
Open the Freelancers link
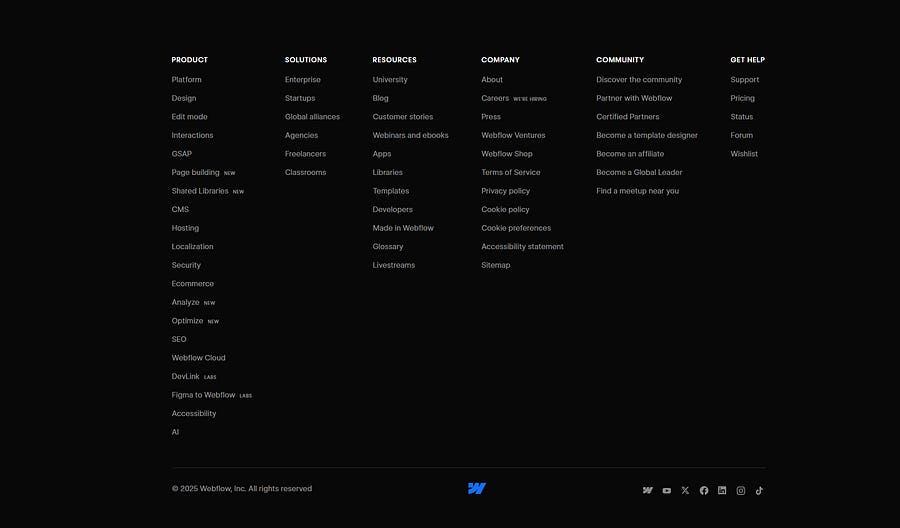(x=305, y=154)
